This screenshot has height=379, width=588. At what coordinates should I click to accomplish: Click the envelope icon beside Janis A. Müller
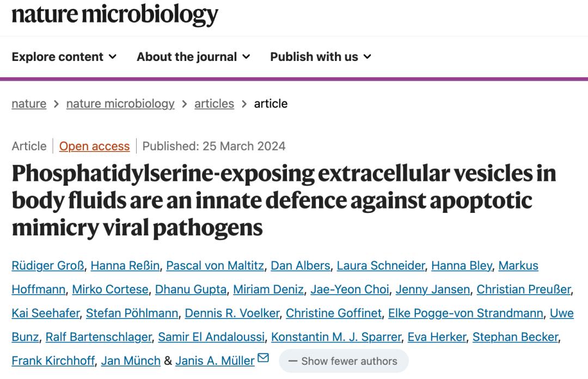point(263,358)
